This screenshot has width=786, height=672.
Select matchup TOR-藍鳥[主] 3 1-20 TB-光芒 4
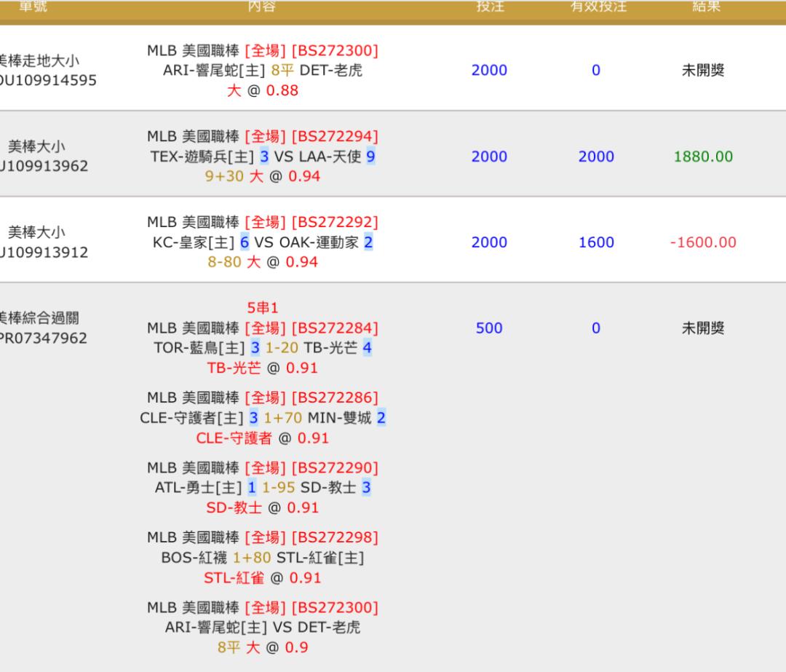pyautogui.click(x=263, y=347)
